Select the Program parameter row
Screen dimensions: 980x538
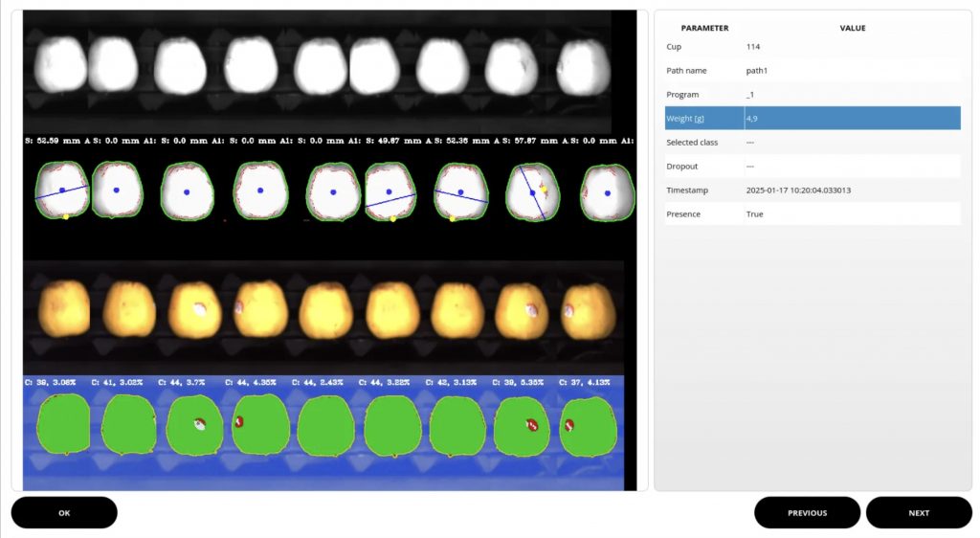(x=813, y=94)
